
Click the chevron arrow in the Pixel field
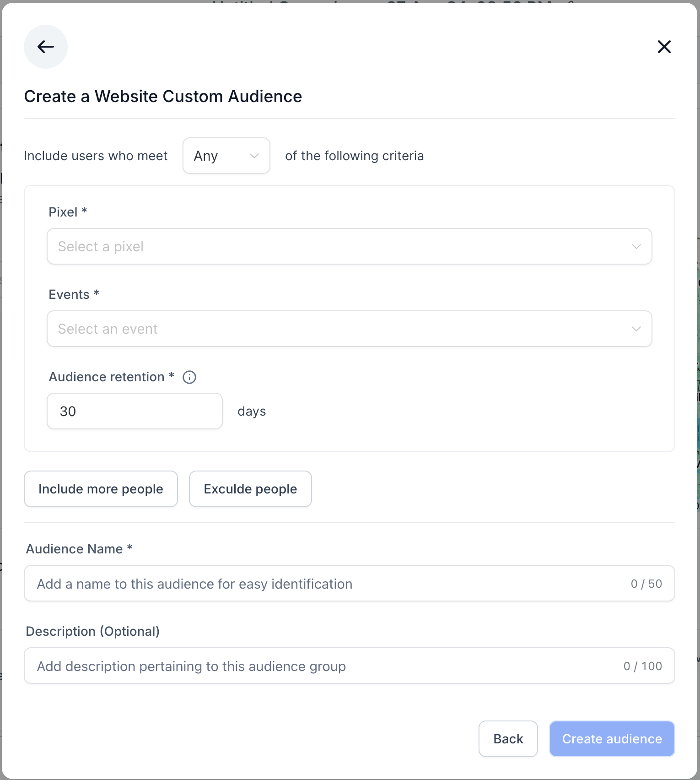click(x=636, y=247)
